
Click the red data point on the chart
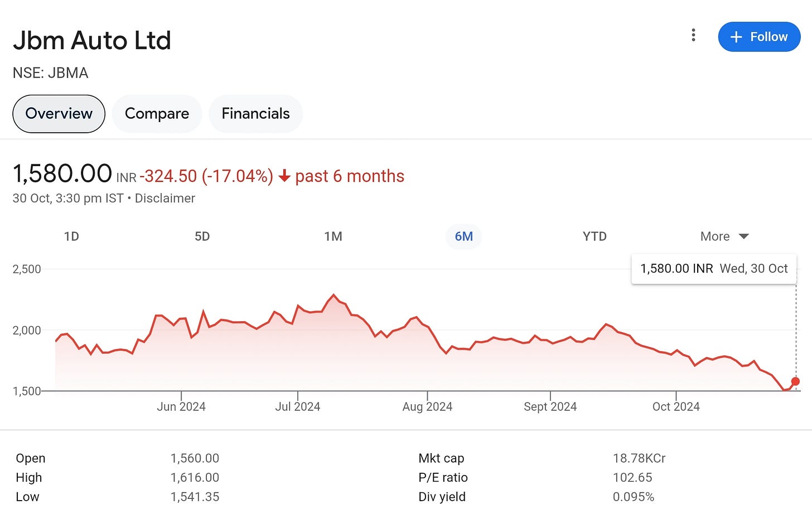795,381
